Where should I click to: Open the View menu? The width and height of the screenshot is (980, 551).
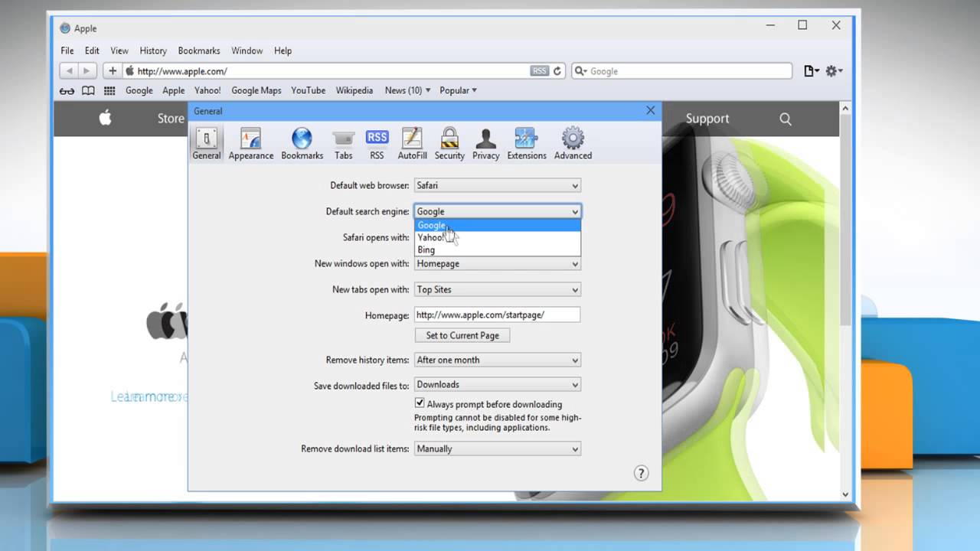[119, 51]
